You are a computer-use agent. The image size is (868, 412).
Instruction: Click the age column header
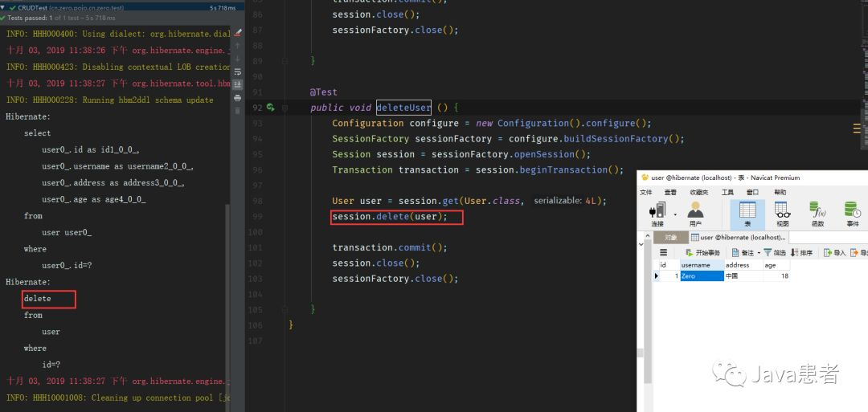[776, 265]
